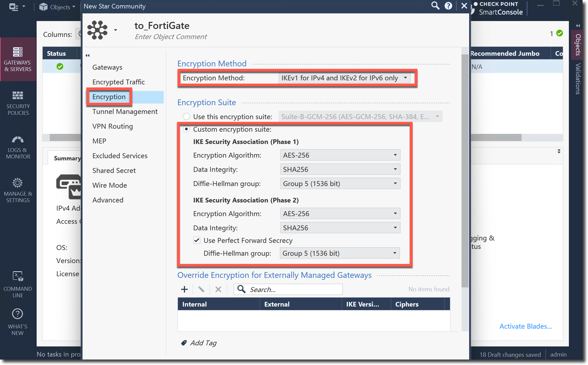The image size is (588, 365).
Task: Open the Shared Secret page
Action: click(114, 170)
